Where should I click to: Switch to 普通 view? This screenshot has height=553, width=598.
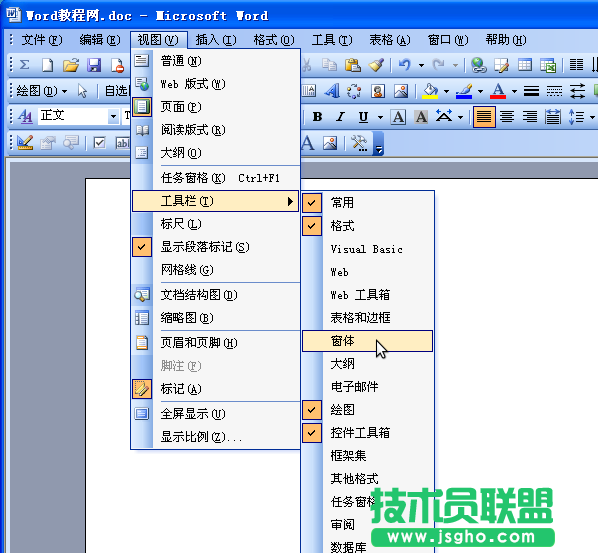coord(215,61)
